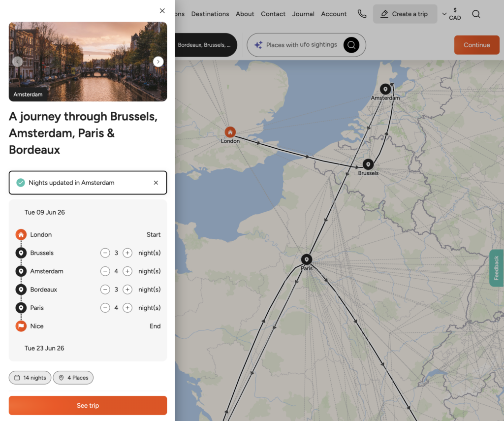
Task: Select the phone contact icon
Action: tap(362, 14)
